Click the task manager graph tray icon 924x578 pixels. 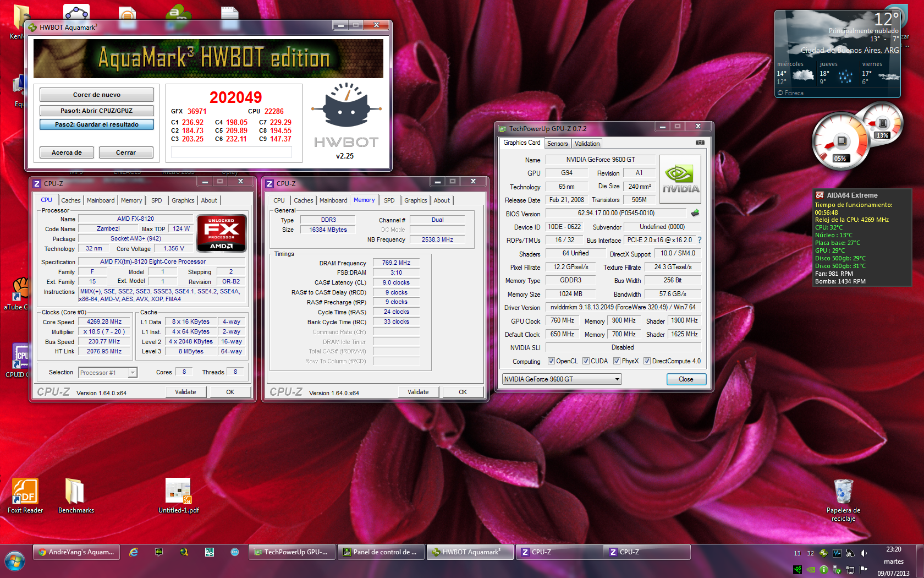coord(837,553)
